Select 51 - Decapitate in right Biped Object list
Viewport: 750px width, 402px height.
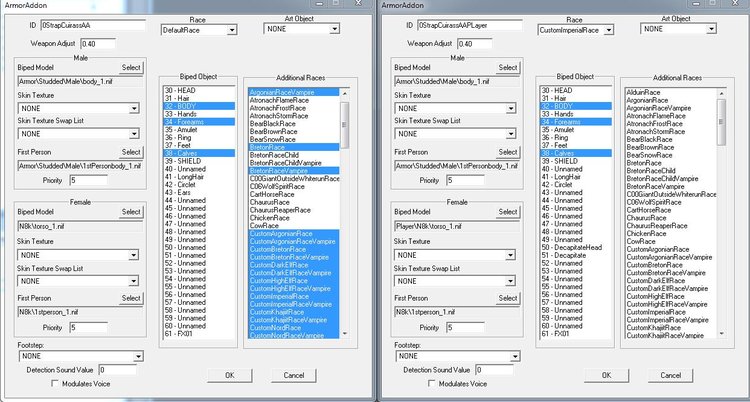576,255
